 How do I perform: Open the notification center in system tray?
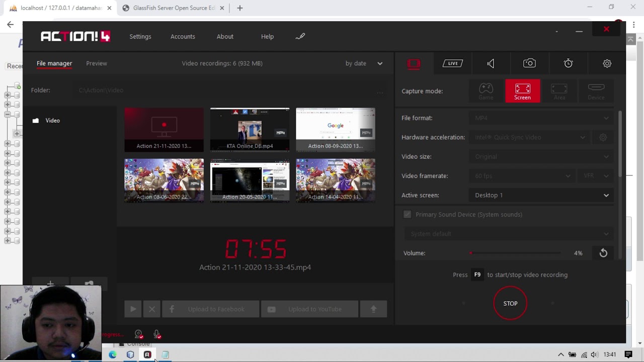[628, 354]
